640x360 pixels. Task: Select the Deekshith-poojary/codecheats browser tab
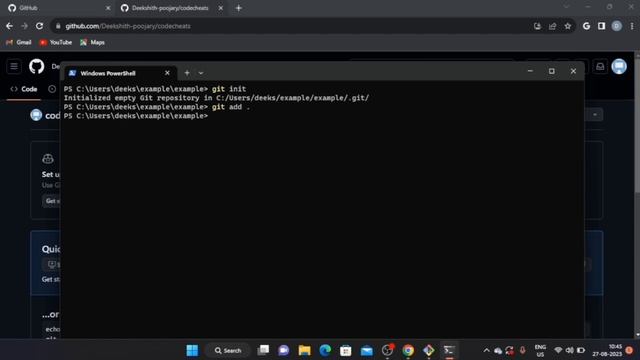171,8
